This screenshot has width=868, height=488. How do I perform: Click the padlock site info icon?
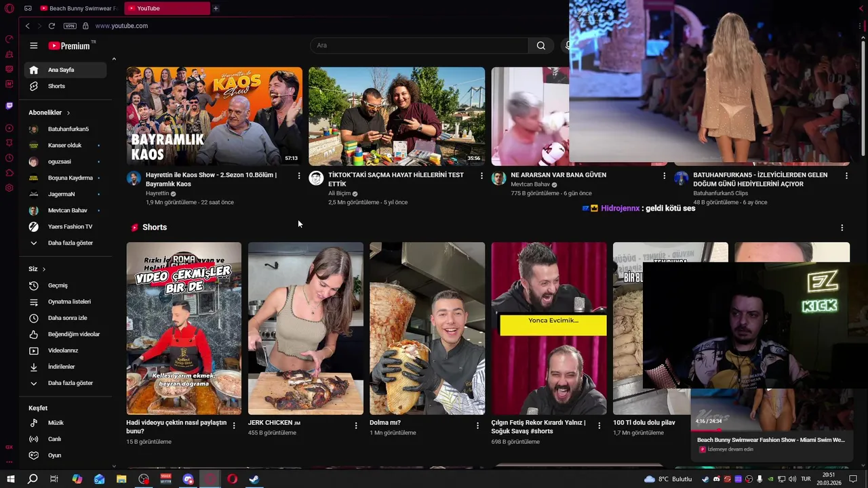pyautogui.click(x=85, y=26)
